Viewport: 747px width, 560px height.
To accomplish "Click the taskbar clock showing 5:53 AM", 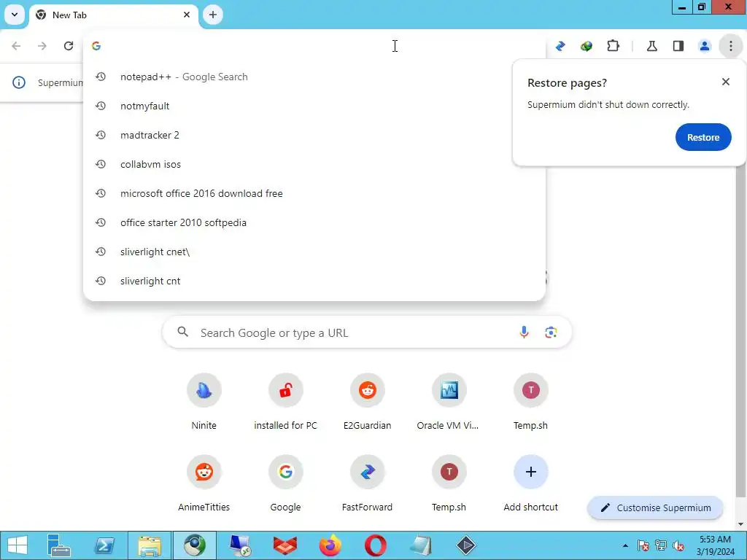I will point(715,545).
